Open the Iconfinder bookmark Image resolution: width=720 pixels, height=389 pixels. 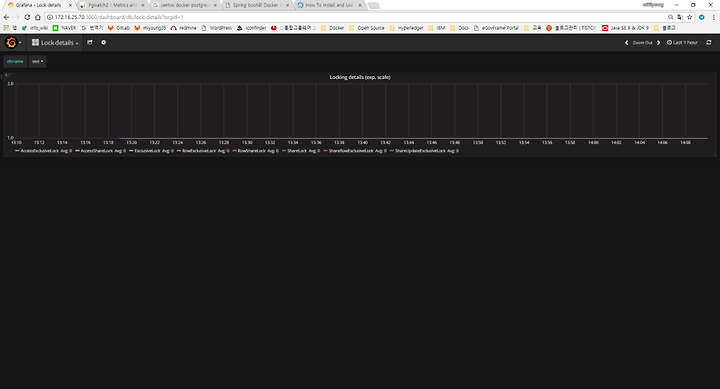coord(252,28)
